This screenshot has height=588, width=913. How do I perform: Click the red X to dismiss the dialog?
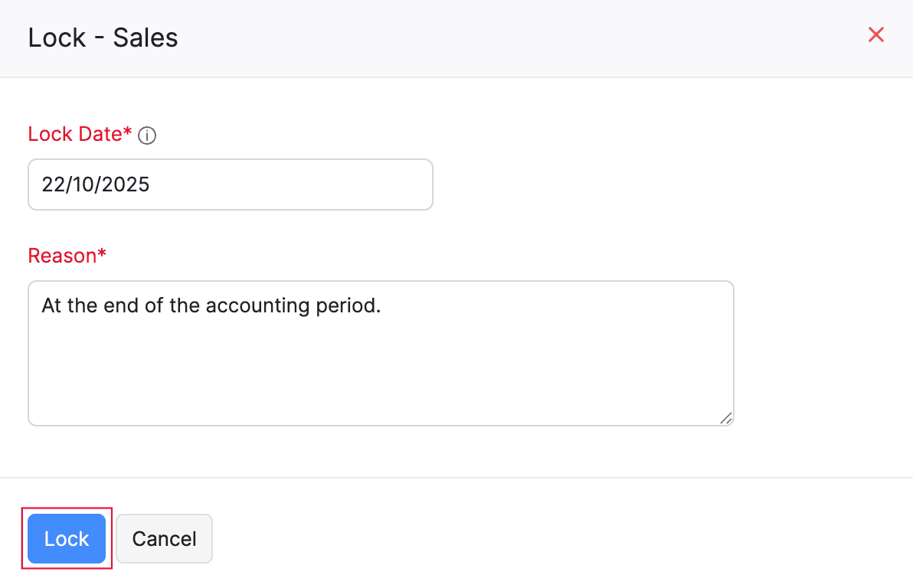click(875, 34)
